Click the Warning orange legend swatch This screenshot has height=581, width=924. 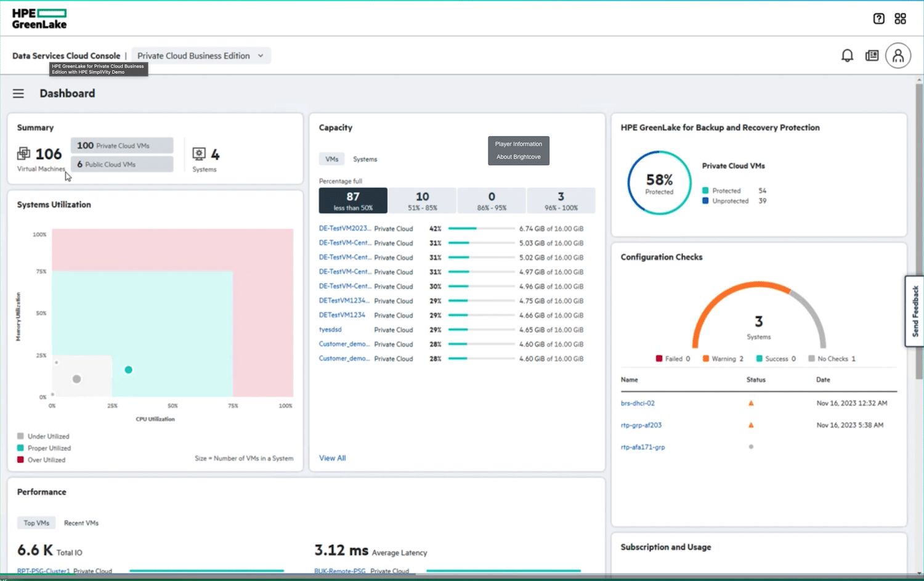(x=706, y=359)
